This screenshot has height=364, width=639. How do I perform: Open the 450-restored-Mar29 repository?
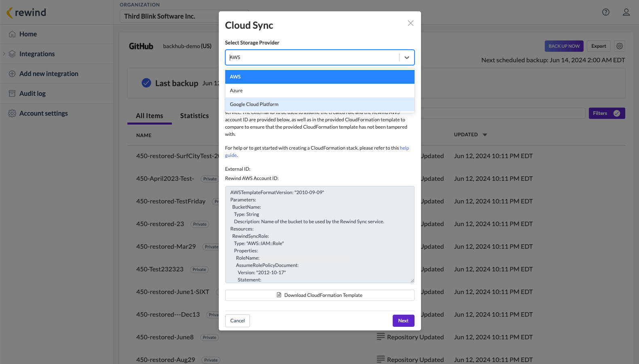166,246
